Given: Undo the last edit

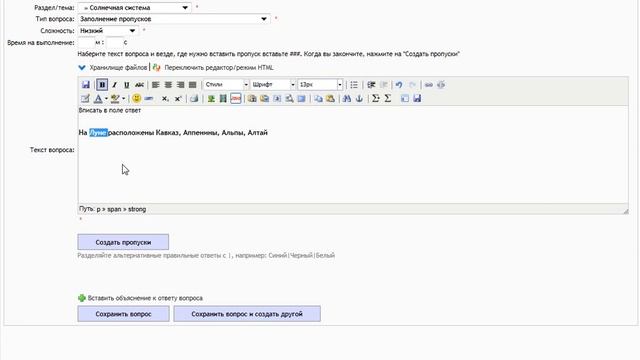Looking at the screenshot, I should point(399,84).
